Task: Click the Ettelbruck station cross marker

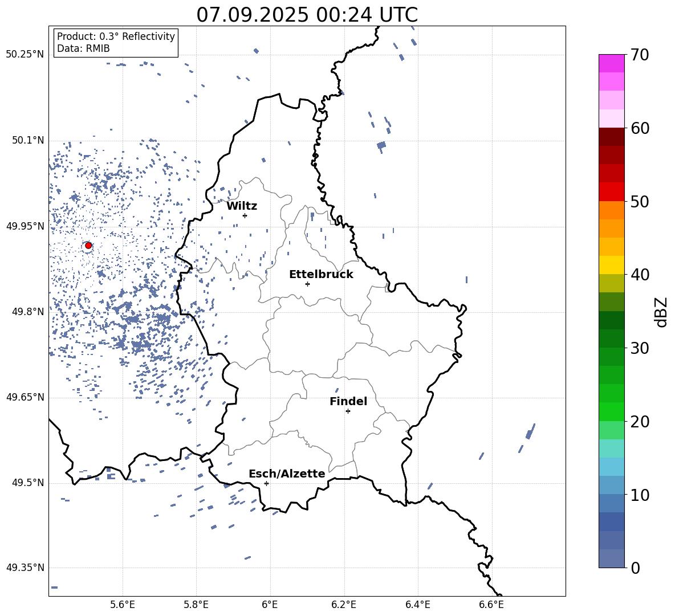Action: pos(307,284)
